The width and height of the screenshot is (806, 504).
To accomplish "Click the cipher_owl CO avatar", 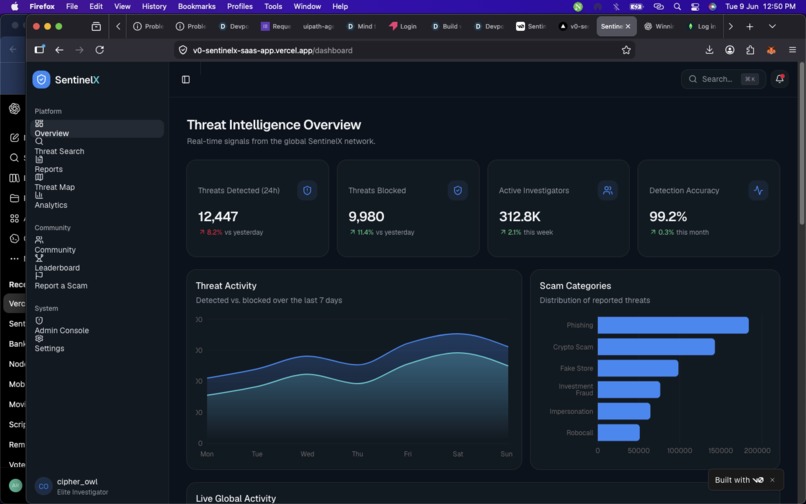I will (x=43, y=486).
